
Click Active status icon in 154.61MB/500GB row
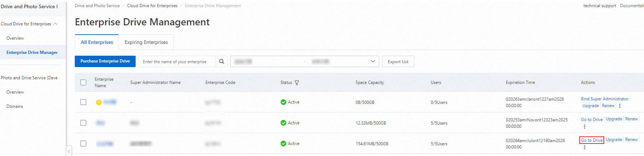pyautogui.click(x=283, y=144)
